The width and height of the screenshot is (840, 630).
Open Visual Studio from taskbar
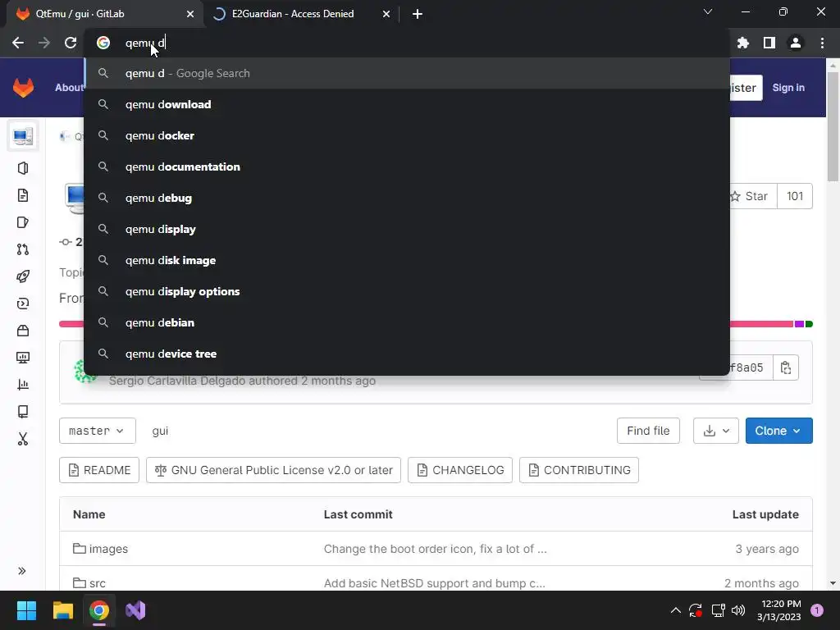pos(135,610)
